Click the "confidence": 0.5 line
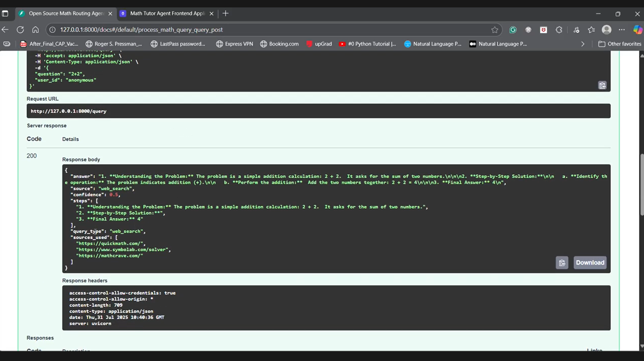Viewport: 644px width, 361px height. 95,195
